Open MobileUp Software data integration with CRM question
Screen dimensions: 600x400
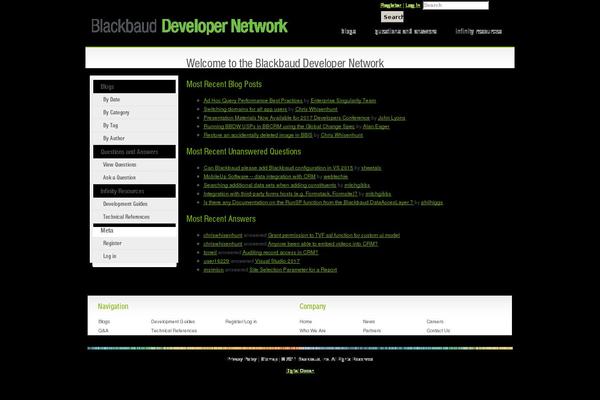(259, 177)
